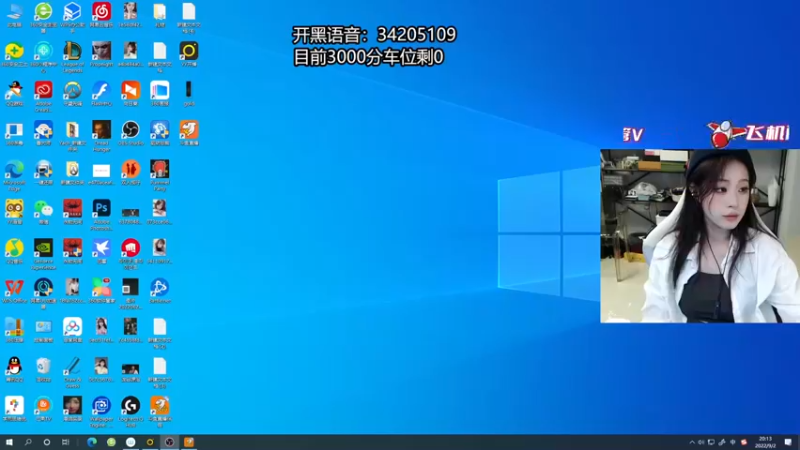Image resolution: width=800 pixels, height=450 pixels.
Task: Open Cortana circle on taskbar
Action: [46, 442]
